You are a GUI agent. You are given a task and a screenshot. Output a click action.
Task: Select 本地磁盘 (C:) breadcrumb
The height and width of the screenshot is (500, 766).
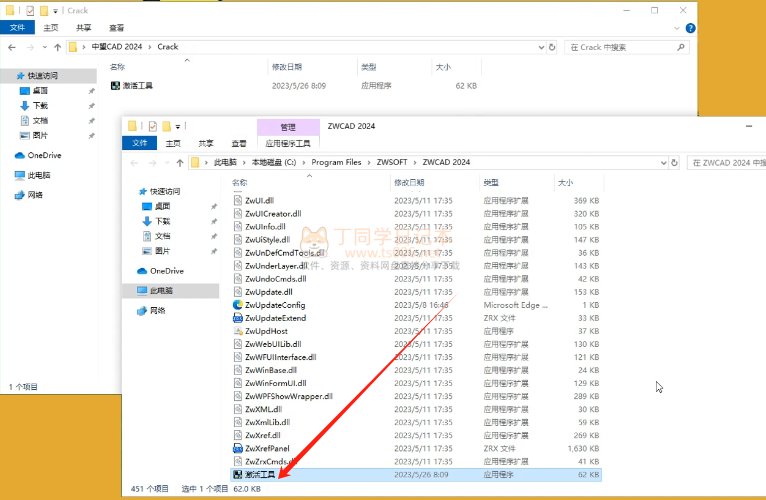(x=274, y=162)
